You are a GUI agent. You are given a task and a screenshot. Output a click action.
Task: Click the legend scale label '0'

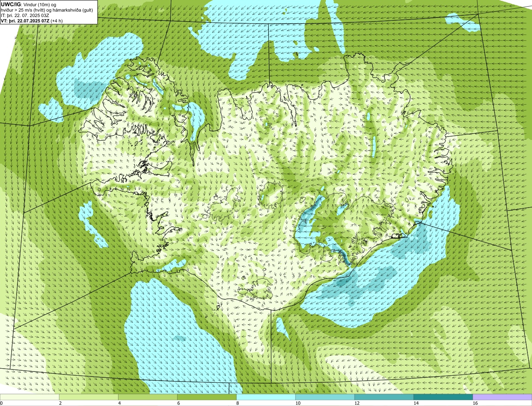tap(1, 403)
